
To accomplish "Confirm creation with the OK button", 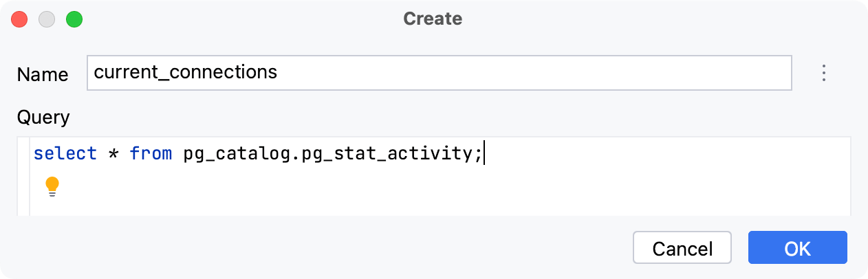I will click(798, 248).
